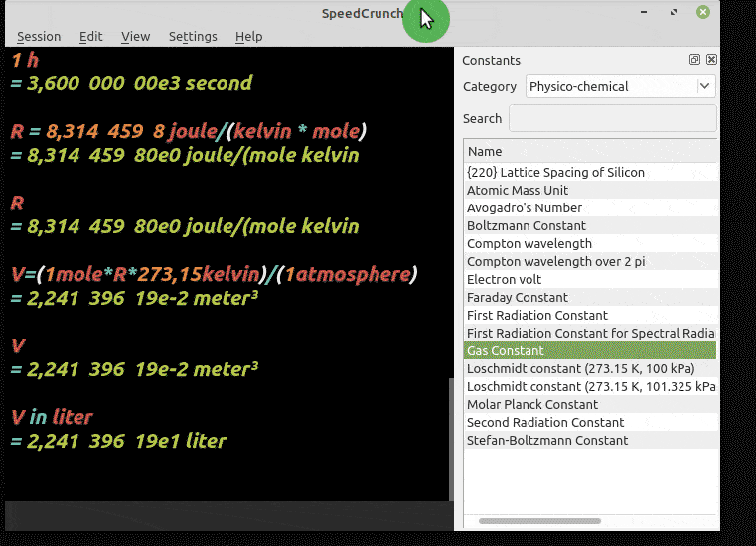Open the Help menu
The width and height of the screenshot is (756, 546).
point(248,37)
